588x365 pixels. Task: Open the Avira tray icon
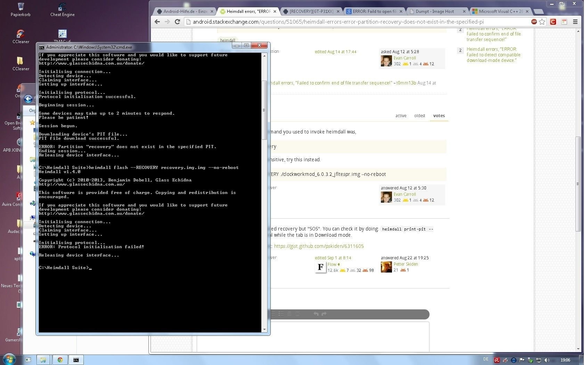[497, 360]
